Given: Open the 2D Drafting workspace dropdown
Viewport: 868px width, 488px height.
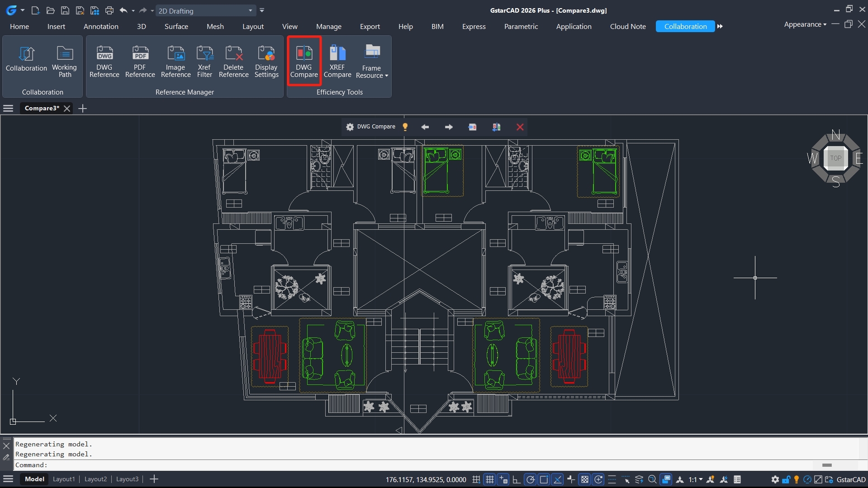Looking at the screenshot, I should tap(251, 10).
